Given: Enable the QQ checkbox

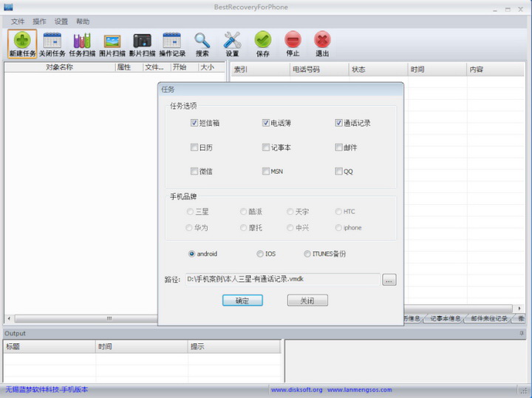Looking at the screenshot, I should point(338,171).
